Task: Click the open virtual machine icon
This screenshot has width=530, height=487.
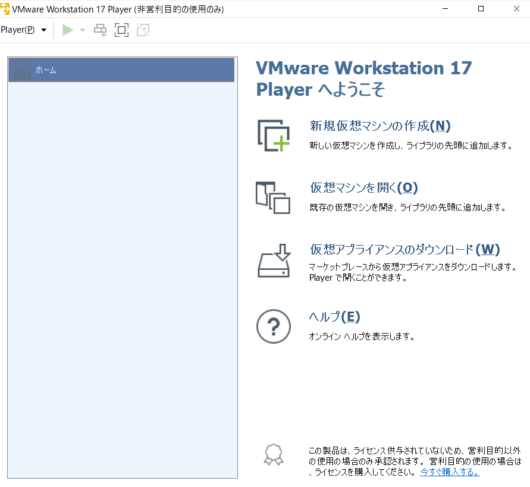Action: pyautogui.click(x=273, y=198)
